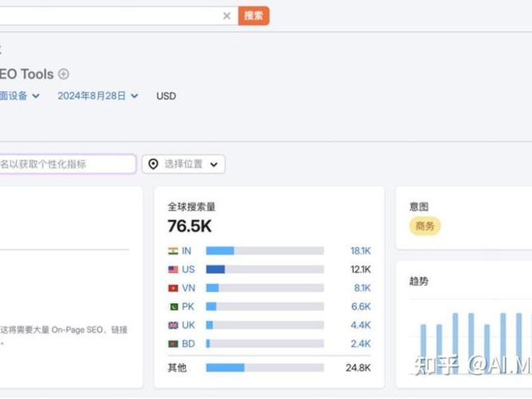
Task: Open the 2024年8月28日 date dropdown
Action: (98, 96)
